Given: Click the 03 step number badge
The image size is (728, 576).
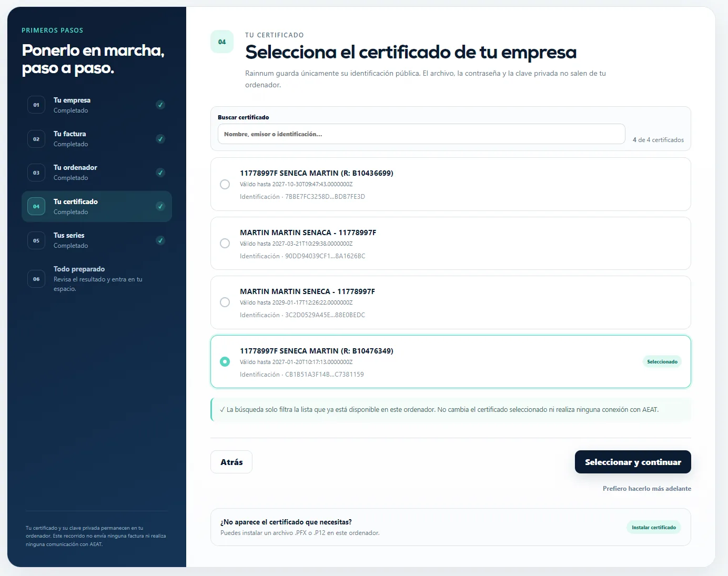Looking at the screenshot, I should pos(36,173).
